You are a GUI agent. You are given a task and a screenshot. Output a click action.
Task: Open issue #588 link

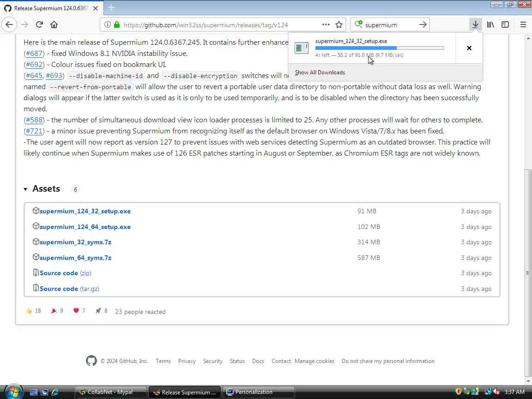(x=34, y=120)
